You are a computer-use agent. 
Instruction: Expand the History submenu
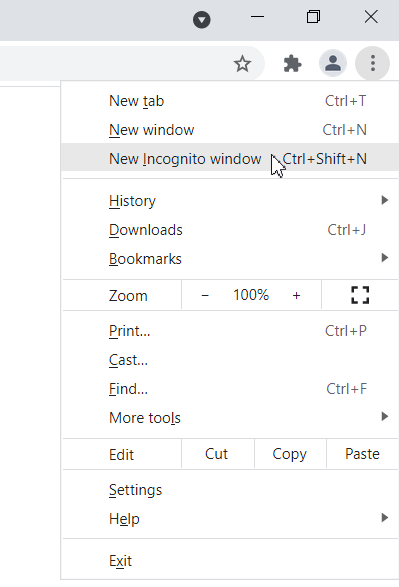tap(230, 201)
